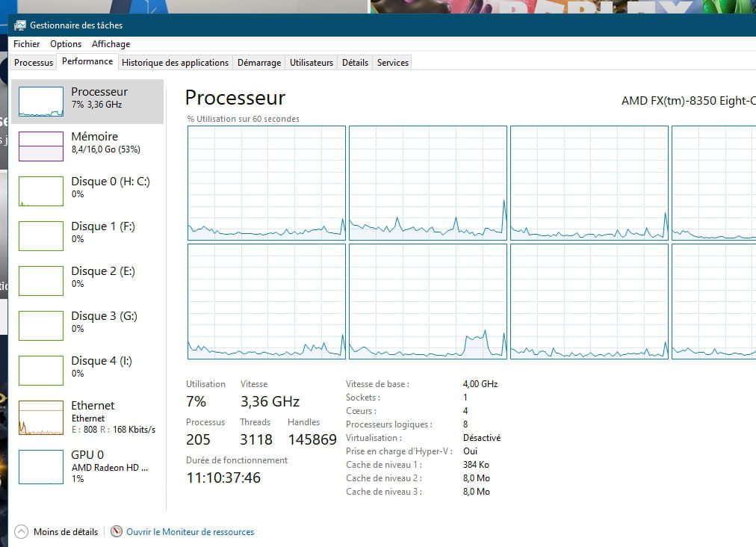The width and height of the screenshot is (756, 547).
Task: Click '% Utilisation sur 60 secondes' label
Action: click(x=243, y=119)
